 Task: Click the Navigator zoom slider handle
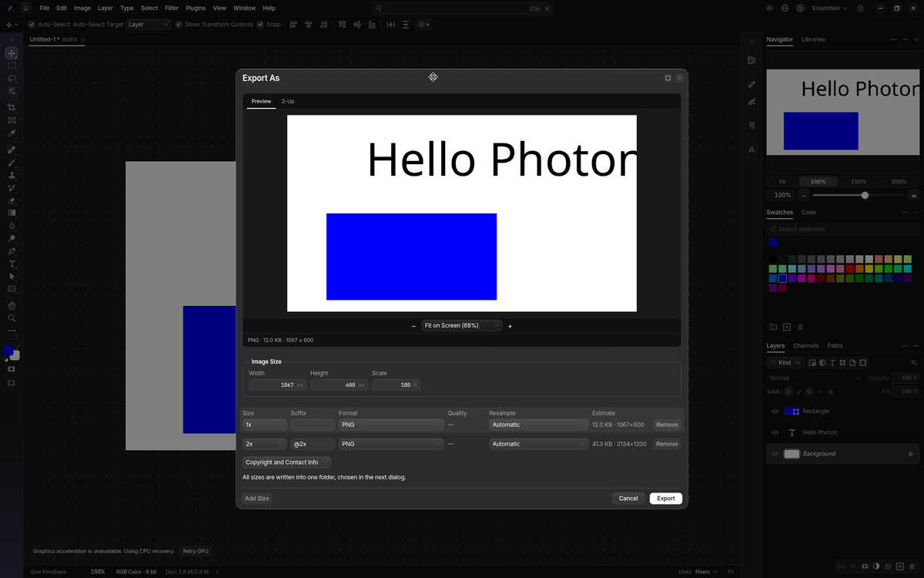coord(865,195)
